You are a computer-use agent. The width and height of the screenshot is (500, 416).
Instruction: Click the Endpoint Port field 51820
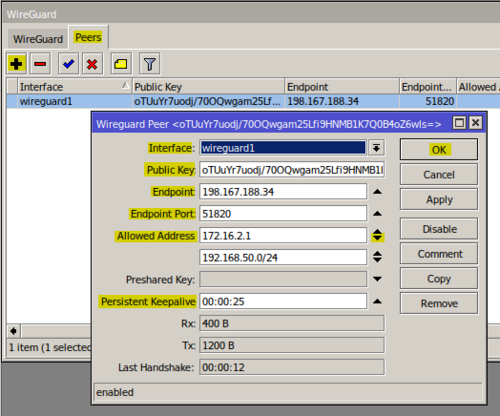pos(283,214)
